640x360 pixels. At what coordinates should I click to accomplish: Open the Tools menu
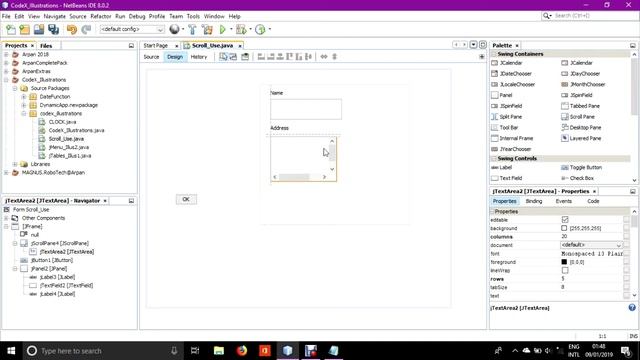193,16
